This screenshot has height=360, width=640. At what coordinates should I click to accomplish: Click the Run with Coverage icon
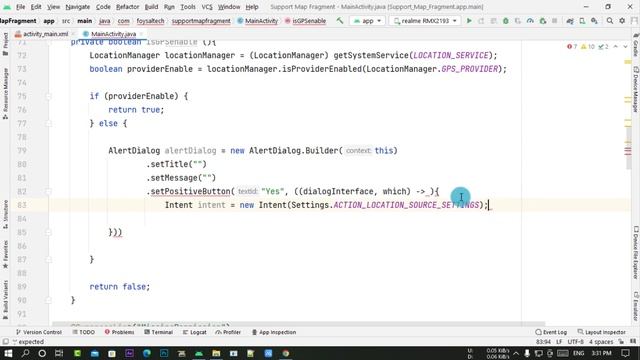[518, 20]
